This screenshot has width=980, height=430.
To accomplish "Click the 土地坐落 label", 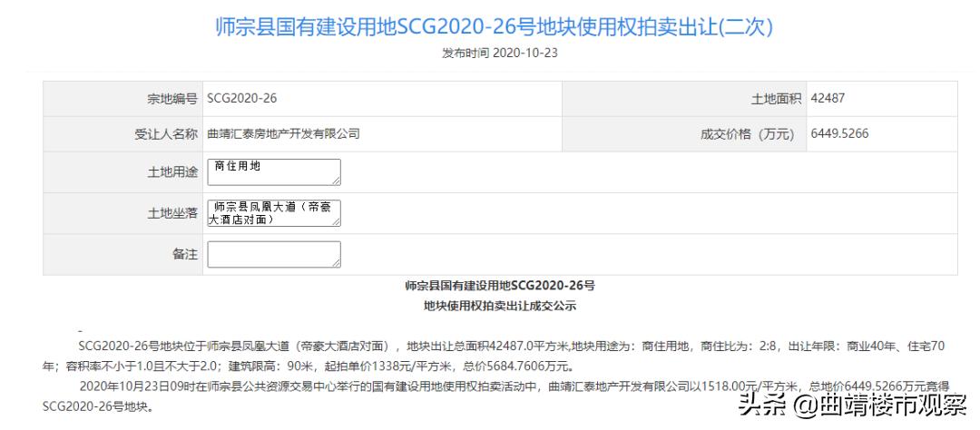I will click(172, 213).
